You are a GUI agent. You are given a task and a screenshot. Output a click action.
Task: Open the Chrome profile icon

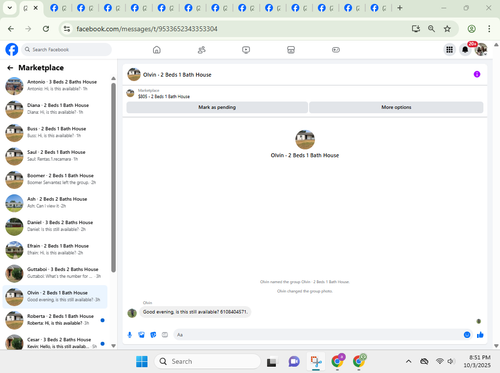[471, 29]
